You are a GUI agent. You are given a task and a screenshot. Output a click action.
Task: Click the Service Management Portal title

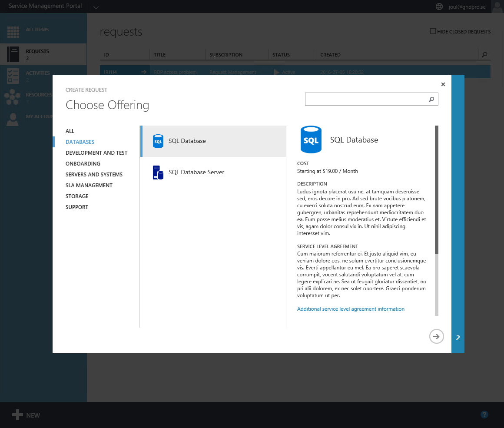[x=45, y=6]
